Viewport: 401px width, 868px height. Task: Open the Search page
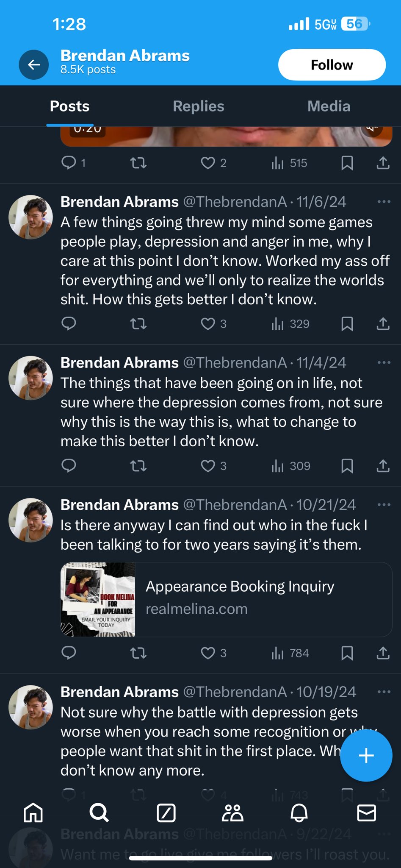click(x=99, y=813)
